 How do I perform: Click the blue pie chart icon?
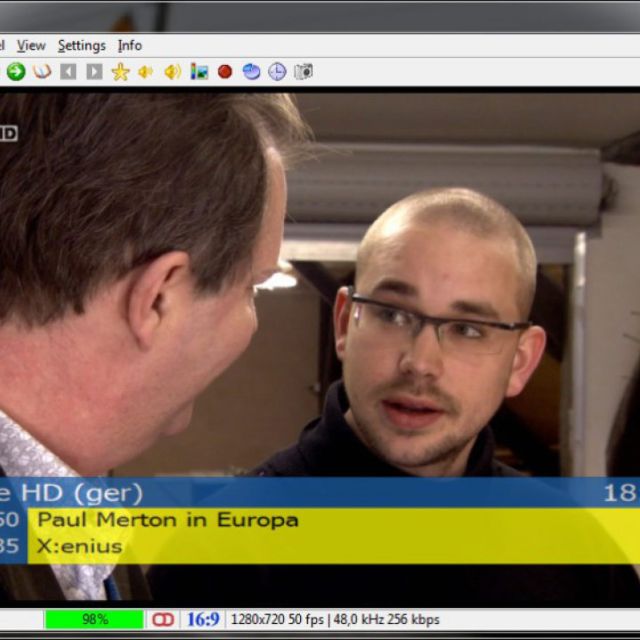click(251, 72)
